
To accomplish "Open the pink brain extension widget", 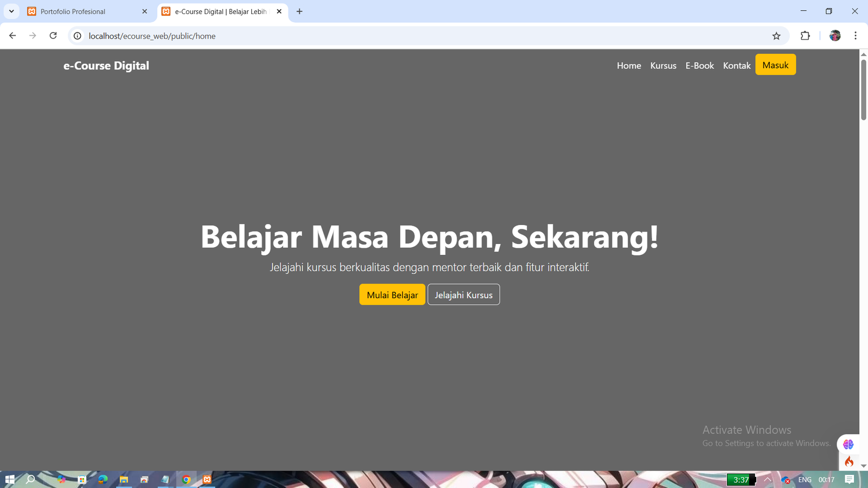I will point(848,444).
